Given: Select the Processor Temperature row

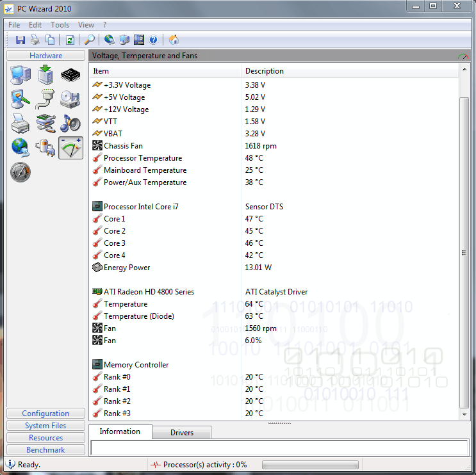Looking at the screenshot, I should tap(274, 158).
